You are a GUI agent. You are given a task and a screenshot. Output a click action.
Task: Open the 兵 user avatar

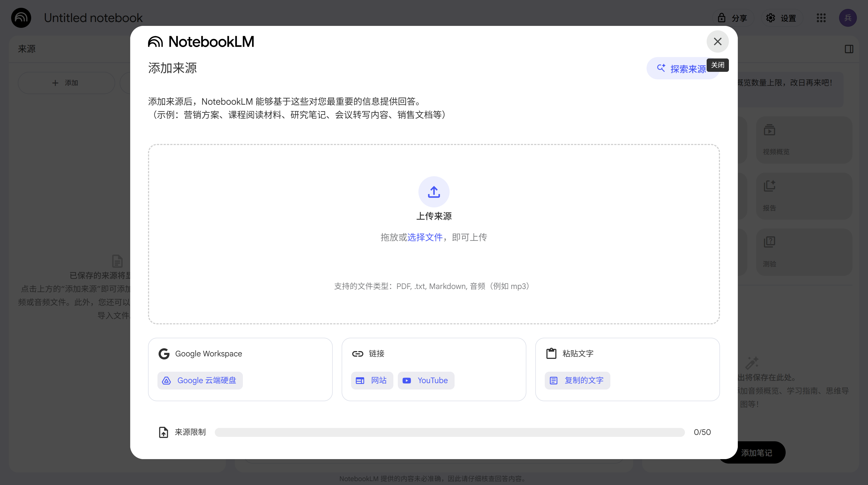(x=849, y=18)
